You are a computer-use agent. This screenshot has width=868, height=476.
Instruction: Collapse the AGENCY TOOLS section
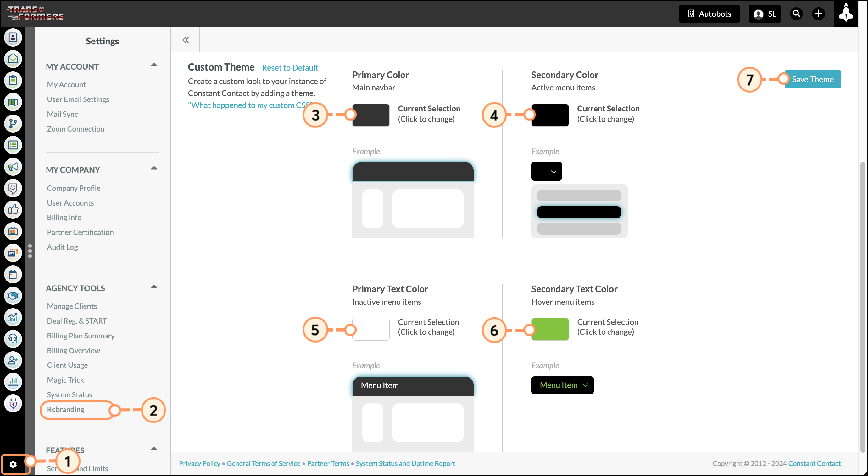(154, 286)
